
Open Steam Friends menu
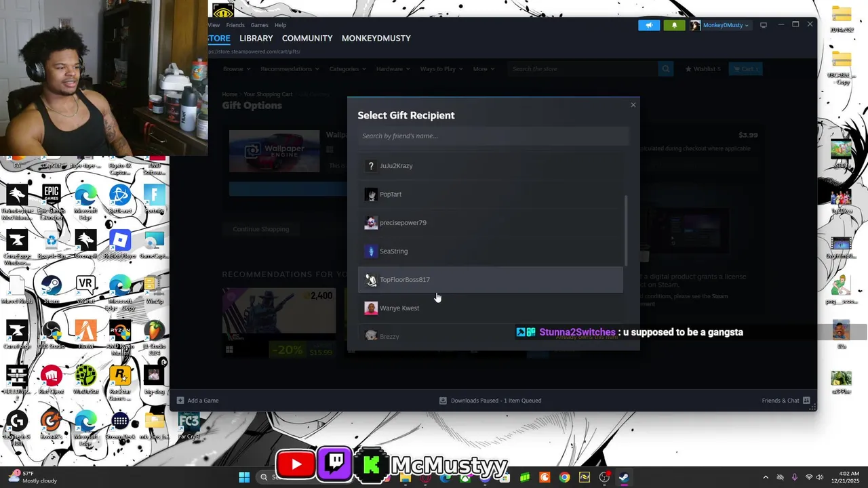tap(235, 25)
